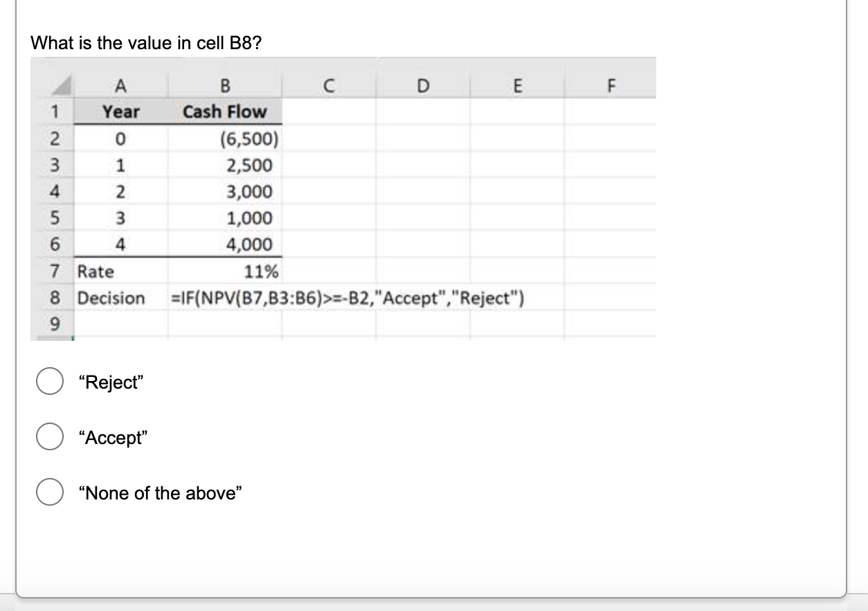The height and width of the screenshot is (611, 868).
Task: Click the Year header cell
Action: click(x=121, y=112)
